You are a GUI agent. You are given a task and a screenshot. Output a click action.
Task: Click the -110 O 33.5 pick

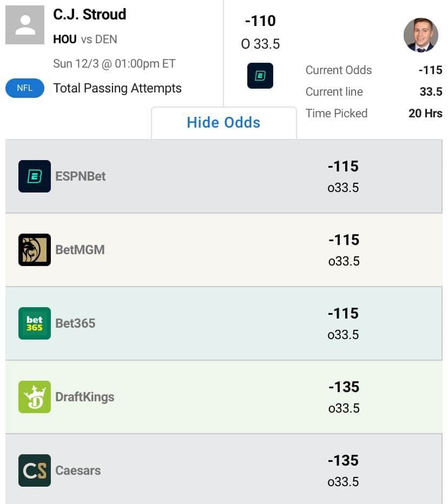click(260, 32)
